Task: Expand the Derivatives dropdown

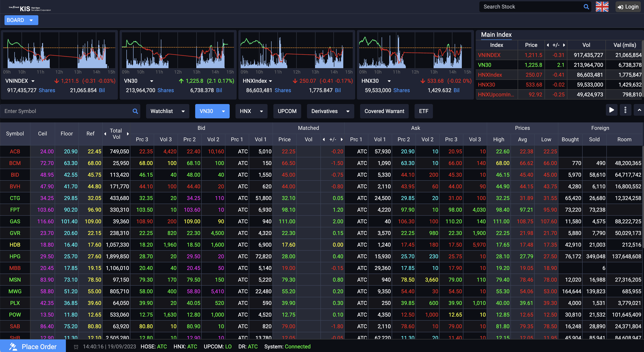Action: (330, 111)
